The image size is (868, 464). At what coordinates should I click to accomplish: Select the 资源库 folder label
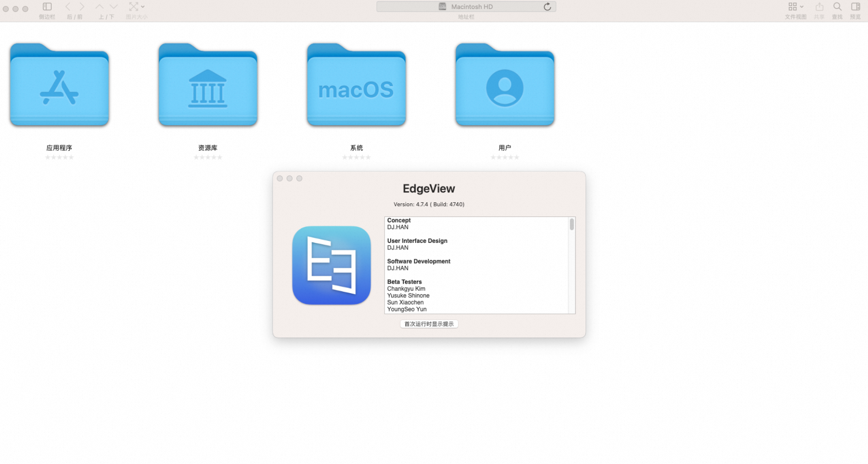[208, 148]
